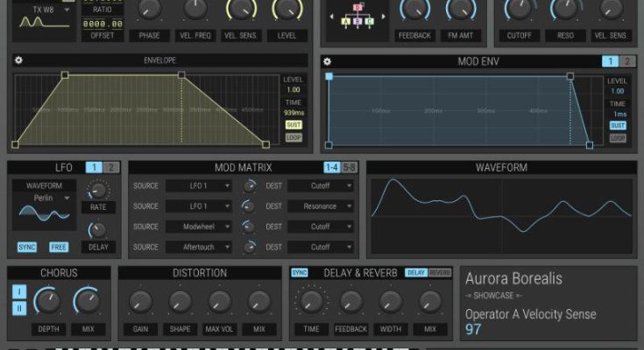Open the Envelope settings gear icon
644x350 pixels.
point(19,61)
